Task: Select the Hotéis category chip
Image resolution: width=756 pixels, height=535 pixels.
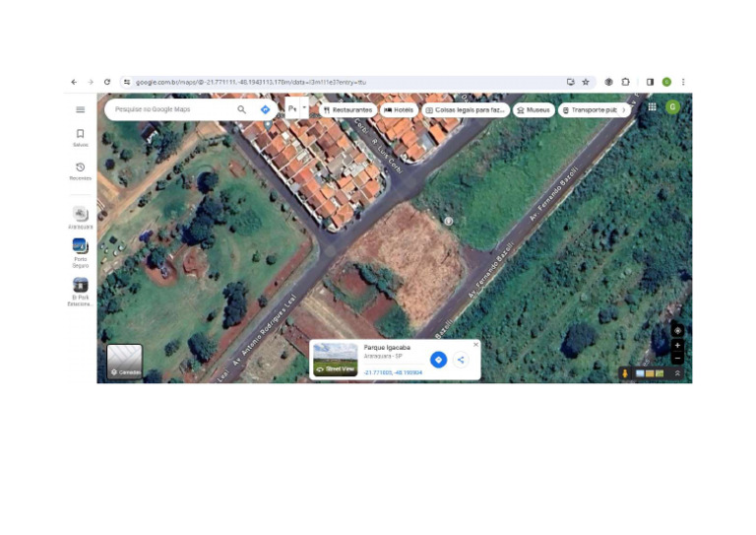Action: (x=399, y=110)
